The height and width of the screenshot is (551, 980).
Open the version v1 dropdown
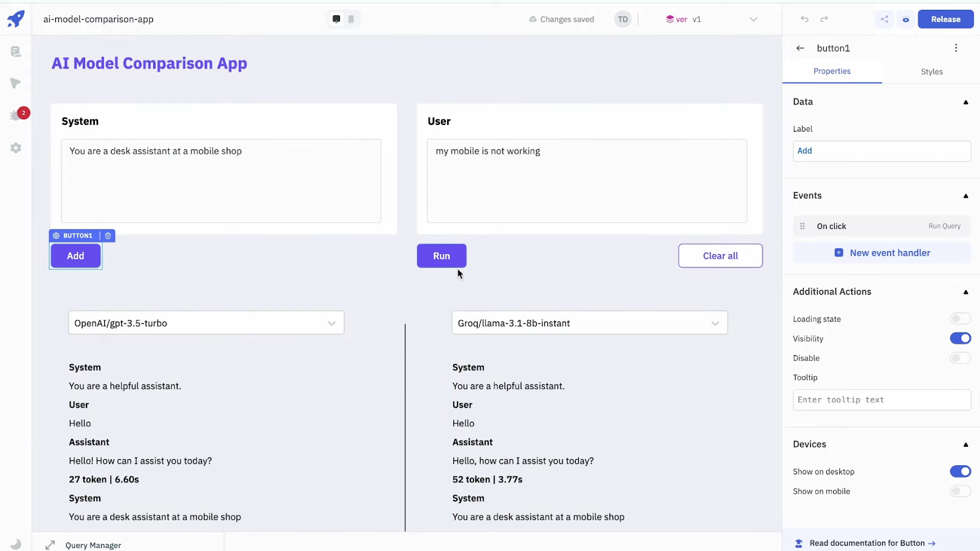click(x=712, y=19)
